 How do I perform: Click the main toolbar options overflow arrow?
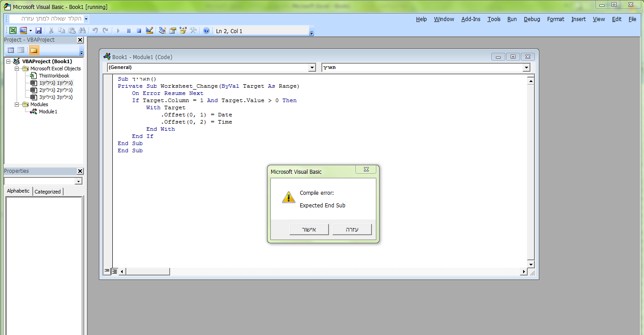point(311,32)
